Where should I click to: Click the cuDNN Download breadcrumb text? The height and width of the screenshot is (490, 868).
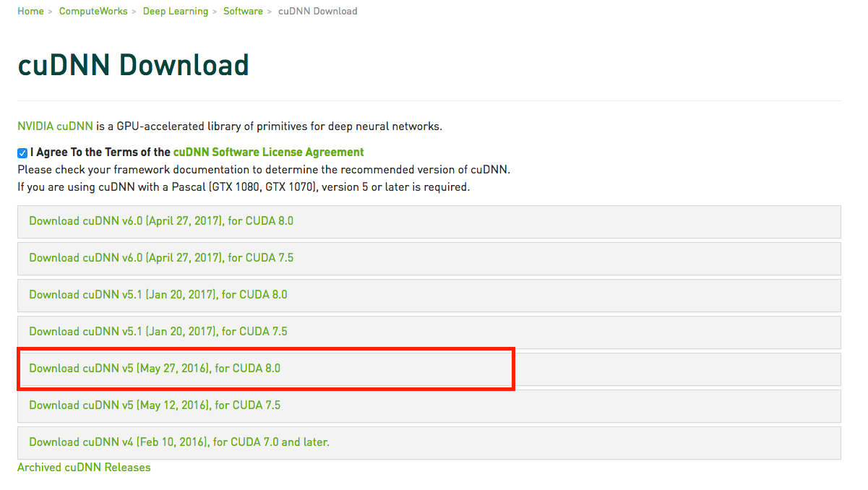pyautogui.click(x=317, y=11)
